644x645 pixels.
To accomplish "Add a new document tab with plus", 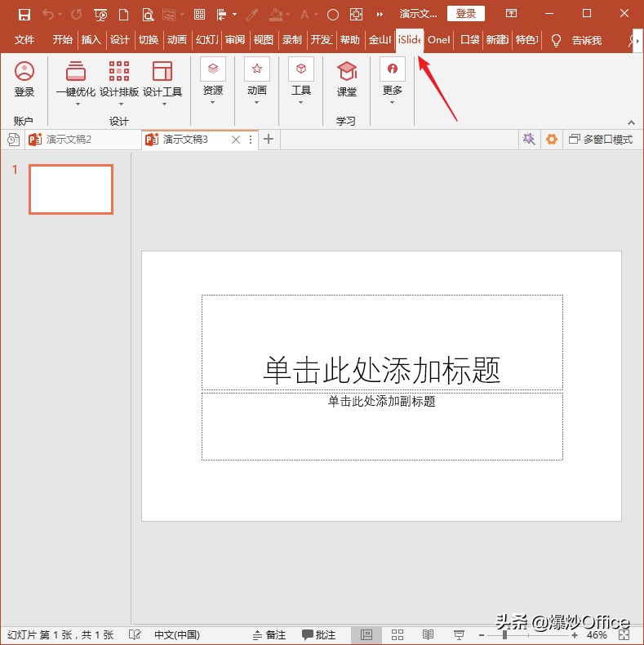I will click(269, 139).
